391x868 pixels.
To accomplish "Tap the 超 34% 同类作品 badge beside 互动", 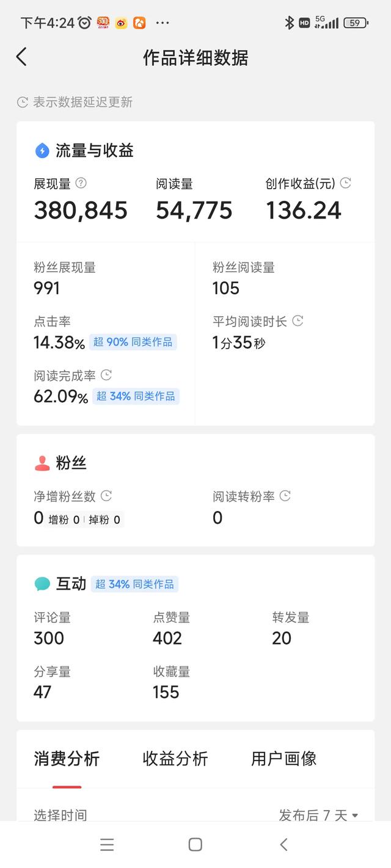I will [x=134, y=584].
